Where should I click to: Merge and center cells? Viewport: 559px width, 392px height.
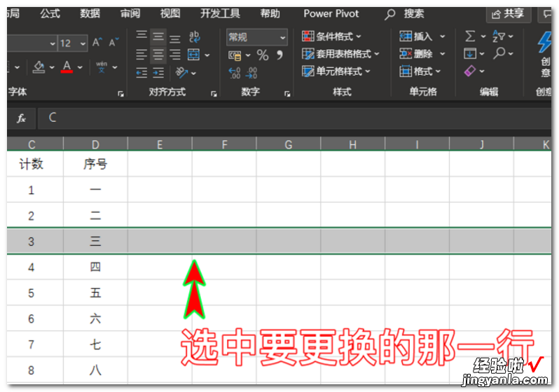pos(193,55)
